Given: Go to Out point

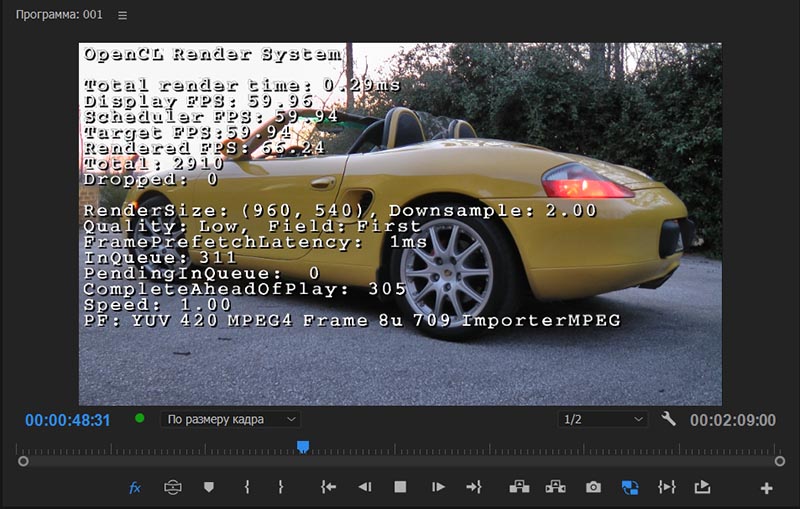Looking at the screenshot, I should (x=474, y=487).
